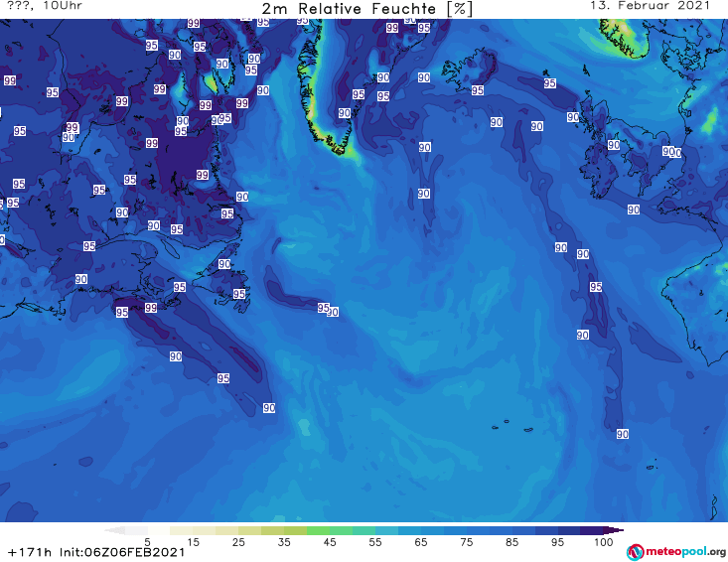Click the Iceland landmass on the map
The height and width of the screenshot is (562, 728).
pyautogui.click(x=468, y=69)
